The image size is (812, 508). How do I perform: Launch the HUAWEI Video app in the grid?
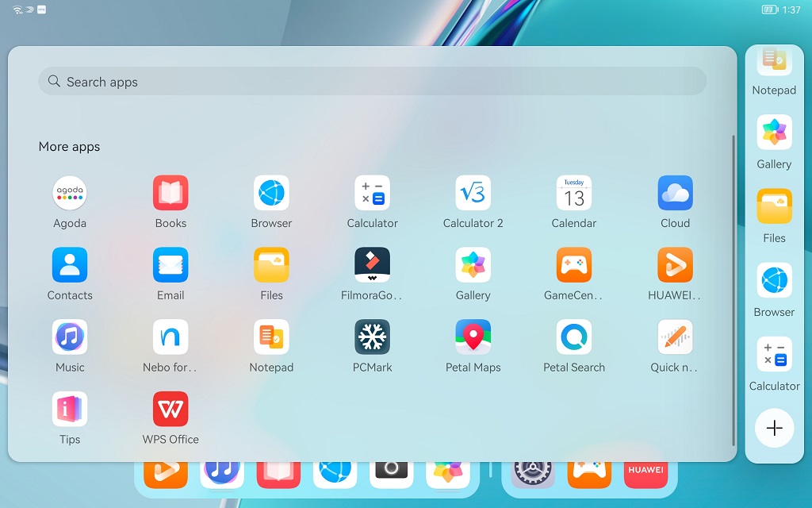(675, 265)
